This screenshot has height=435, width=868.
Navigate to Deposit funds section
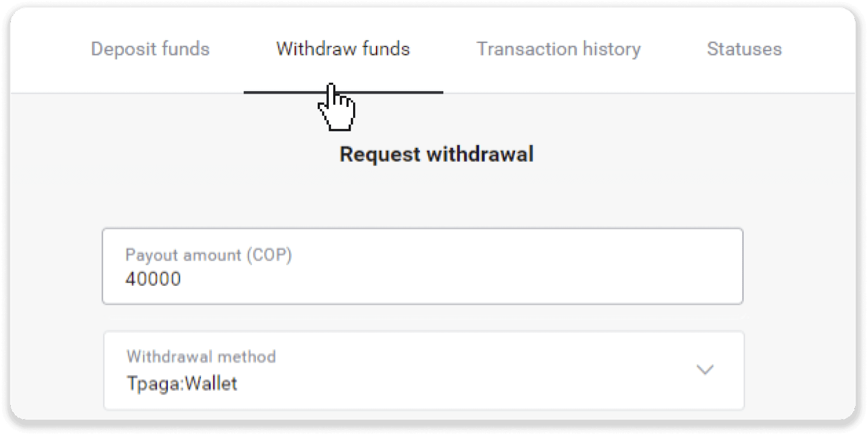click(150, 49)
